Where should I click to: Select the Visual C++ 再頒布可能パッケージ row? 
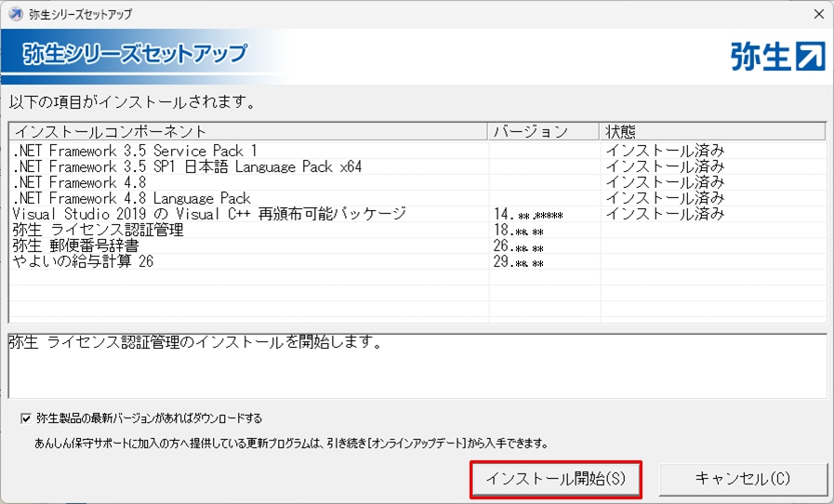(x=209, y=214)
